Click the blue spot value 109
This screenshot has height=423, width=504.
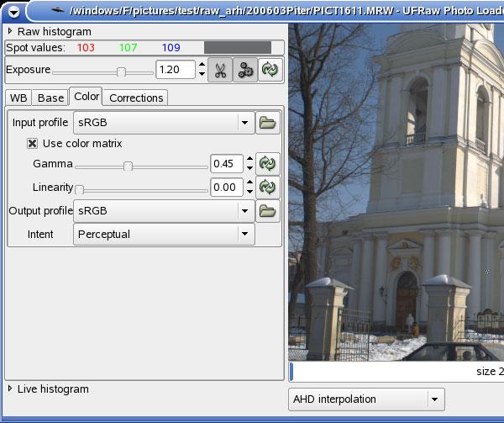(171, 48)
